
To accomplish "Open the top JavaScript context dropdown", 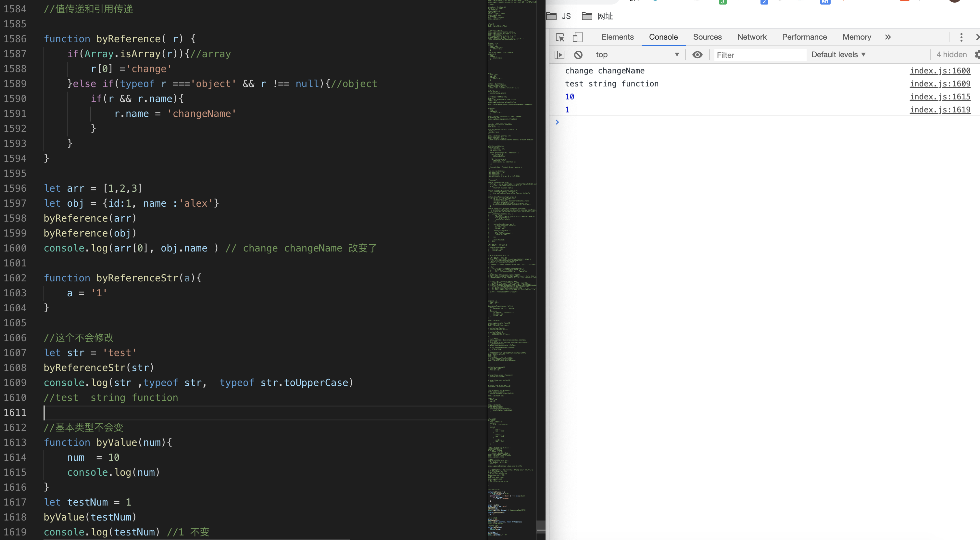I will pyautogui.click(x=637, y=55).
